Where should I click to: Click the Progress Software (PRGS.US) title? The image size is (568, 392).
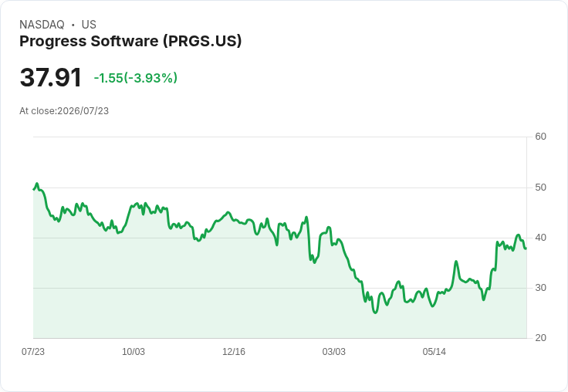pos(130,41)
